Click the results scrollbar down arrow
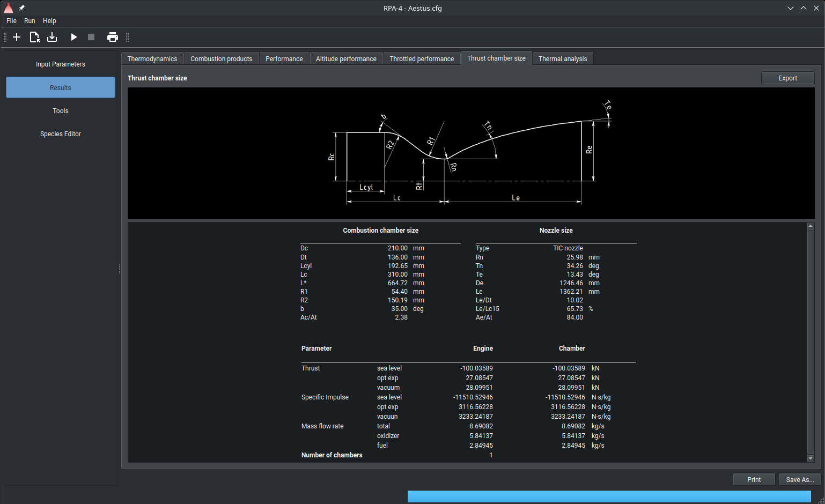 811,458
